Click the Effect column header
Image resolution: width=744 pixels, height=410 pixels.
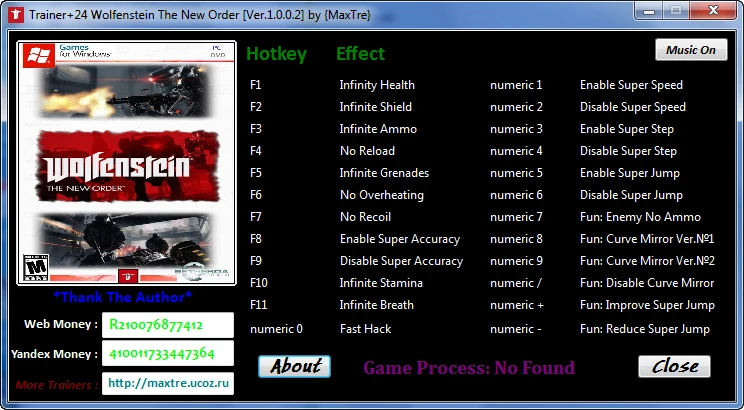point(360,54)
